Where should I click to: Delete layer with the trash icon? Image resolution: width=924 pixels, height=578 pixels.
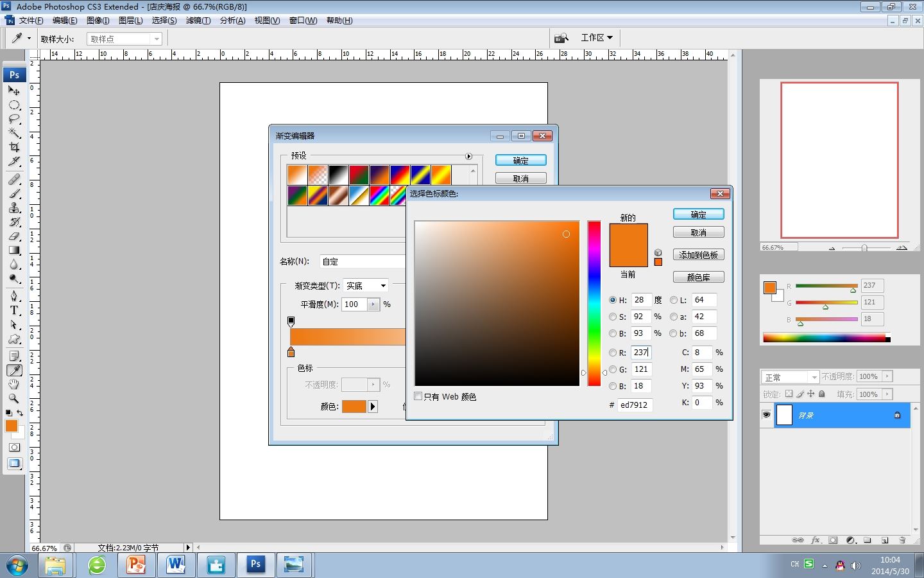point(902,540)
